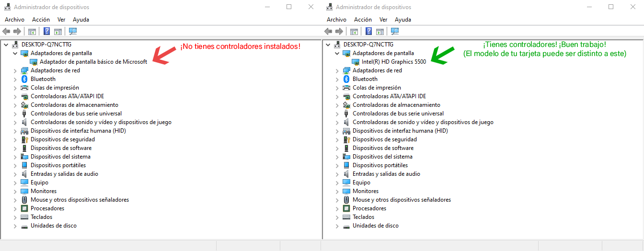Click the blue Help icon in right window toolbar
Screen dimensions: 644x251
pyautogui.click(x=368, y=31)
